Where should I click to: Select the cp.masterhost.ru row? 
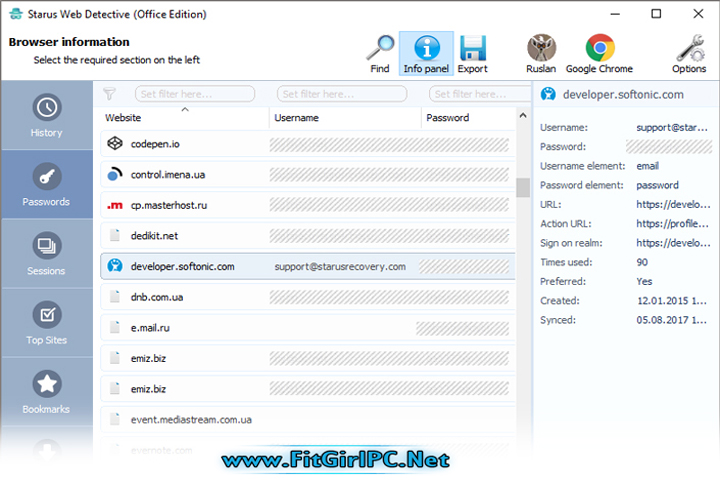[x=308, y=205]
